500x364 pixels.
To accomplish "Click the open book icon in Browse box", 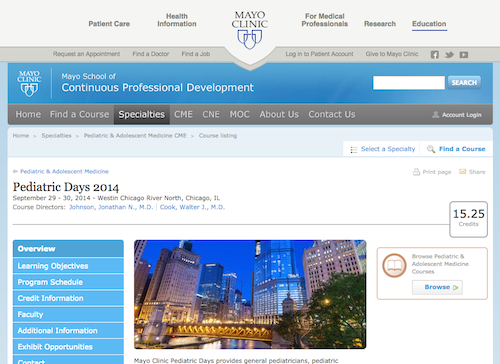I will tap(394, 265).
